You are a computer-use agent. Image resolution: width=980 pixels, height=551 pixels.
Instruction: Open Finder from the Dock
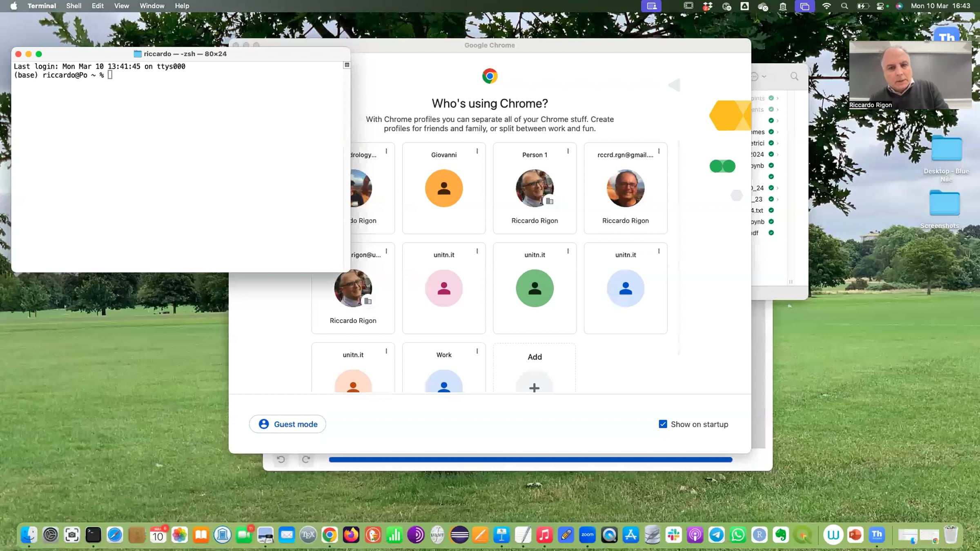[29, 535]
